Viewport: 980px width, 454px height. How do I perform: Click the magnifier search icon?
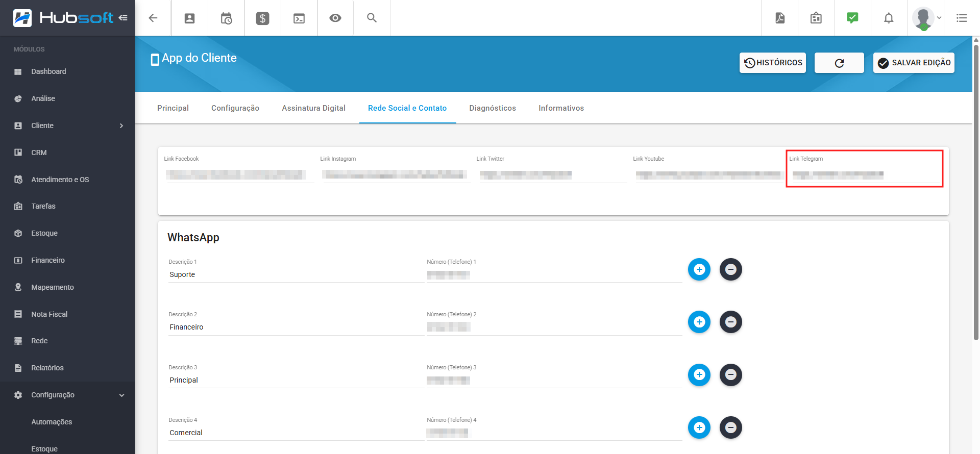pos(372,18)
